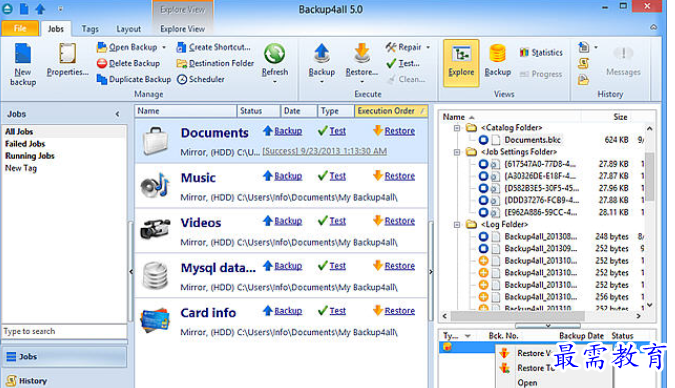
Task: Switch to the Tags ribbon tab
Action: tap(90, 29)
